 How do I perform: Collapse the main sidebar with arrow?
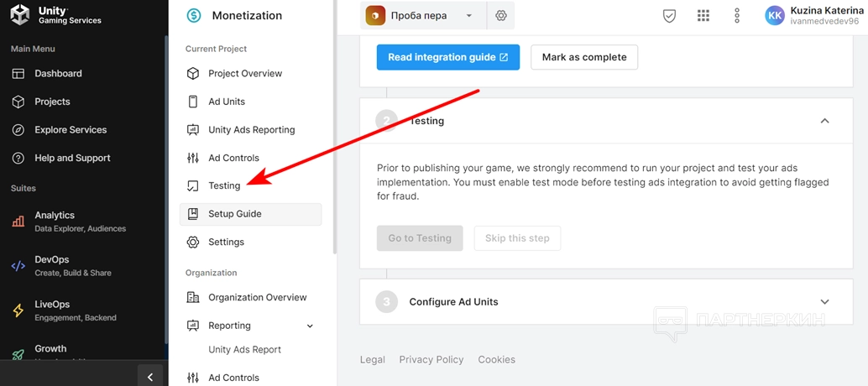[150, 377]
